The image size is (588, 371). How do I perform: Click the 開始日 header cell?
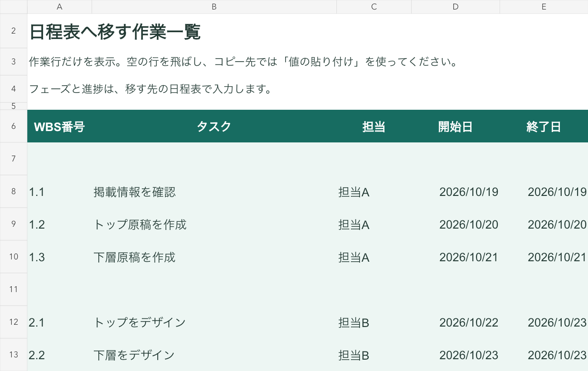(x=456, y=127)
